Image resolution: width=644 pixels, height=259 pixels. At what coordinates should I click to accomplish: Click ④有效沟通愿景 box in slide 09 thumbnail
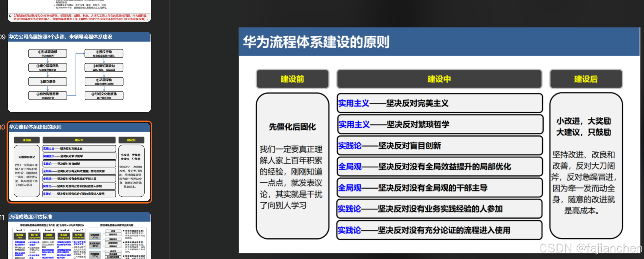click(x=48, y=95)
